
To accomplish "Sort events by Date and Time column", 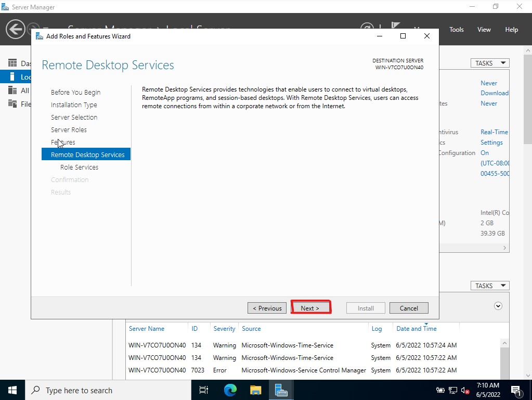I will tap(417, 328).
